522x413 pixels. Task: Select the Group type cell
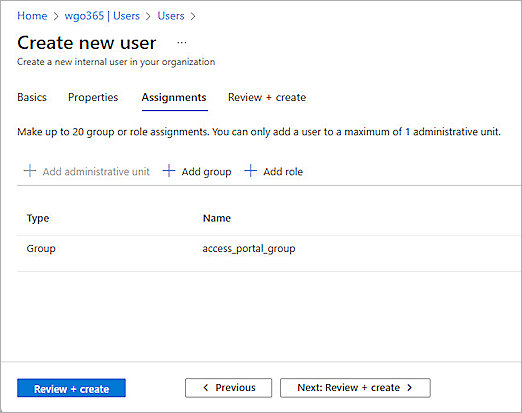click(x=41, y=249)
